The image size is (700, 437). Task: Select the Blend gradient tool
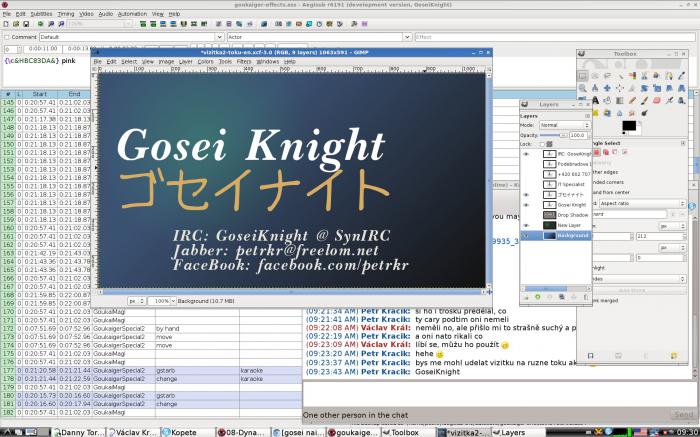pyautogui.click(x=620, y=100)
